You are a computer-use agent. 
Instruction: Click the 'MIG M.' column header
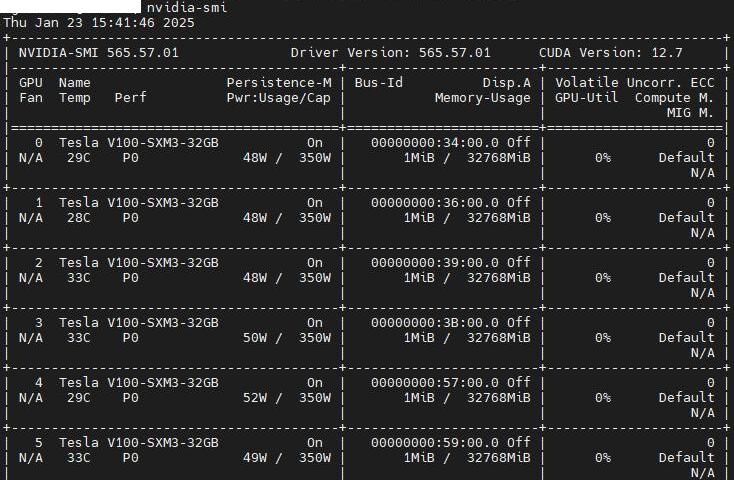[690, 112]
